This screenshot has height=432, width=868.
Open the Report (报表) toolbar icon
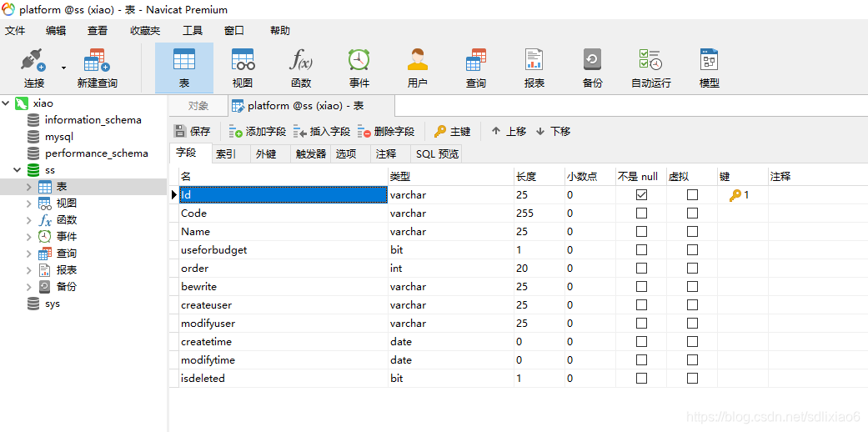coord(534,60)
